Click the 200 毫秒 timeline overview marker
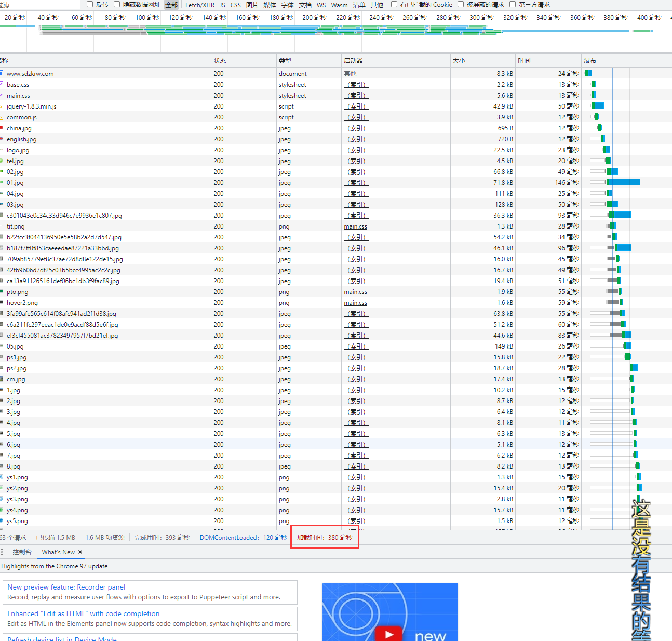 pos(314,18)
